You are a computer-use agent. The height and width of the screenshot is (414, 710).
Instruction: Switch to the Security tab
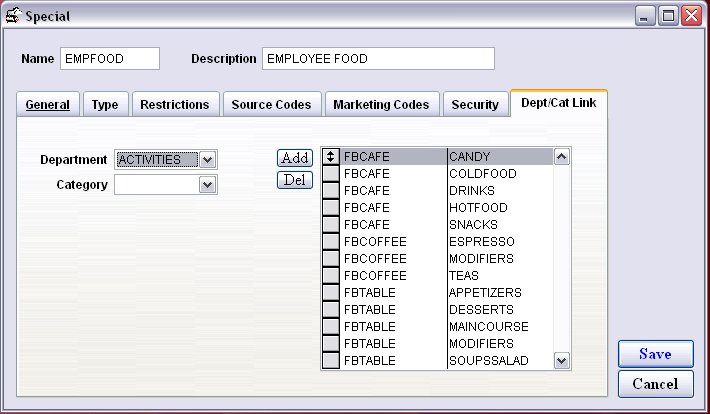tap(475, 105)
